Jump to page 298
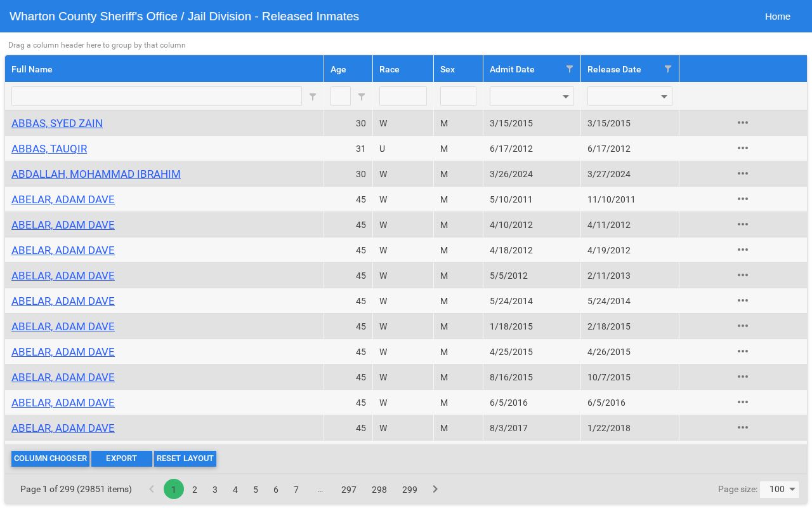 coord(379,489)
